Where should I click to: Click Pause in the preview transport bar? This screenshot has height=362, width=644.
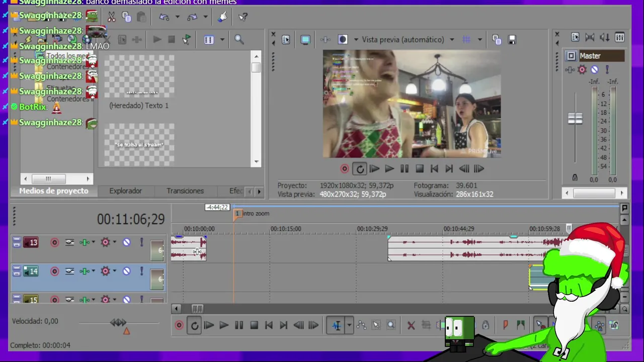point(405,169)
